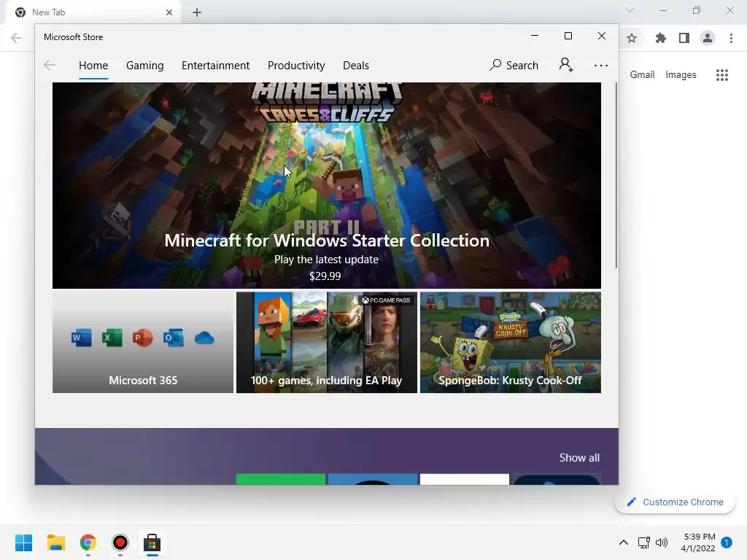Viewport: 747px width, 560px height.
Task: Click the Word icon in Microsoft 365 tile
Action: pyautogui.click(x=82, y=338)
